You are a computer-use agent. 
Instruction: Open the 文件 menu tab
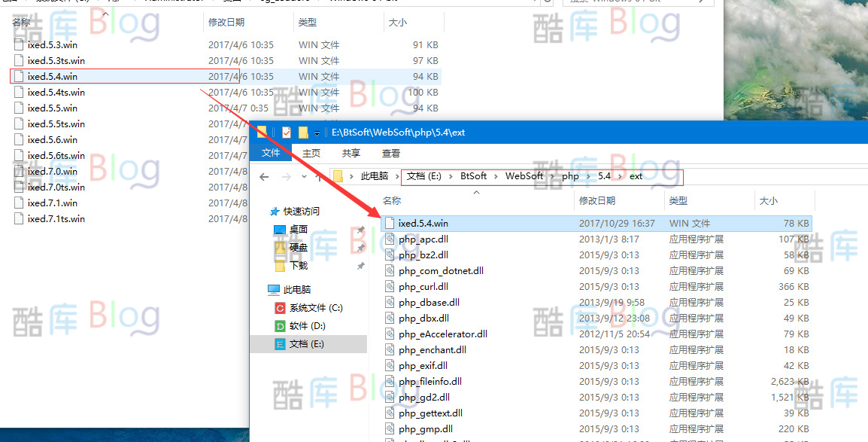coord(271,153)
